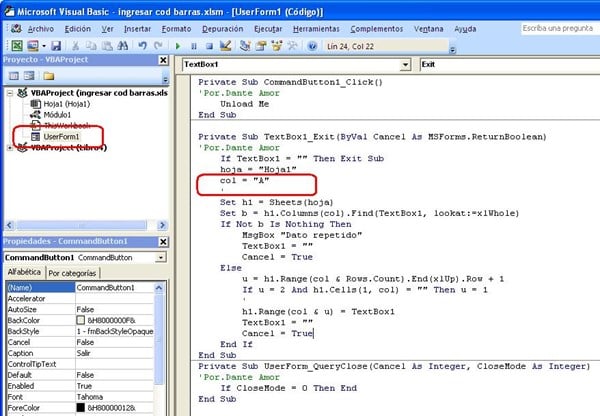Open the Depuración menu
The height and width of the screenshot is (416, 600).
[x=222, y=29]
